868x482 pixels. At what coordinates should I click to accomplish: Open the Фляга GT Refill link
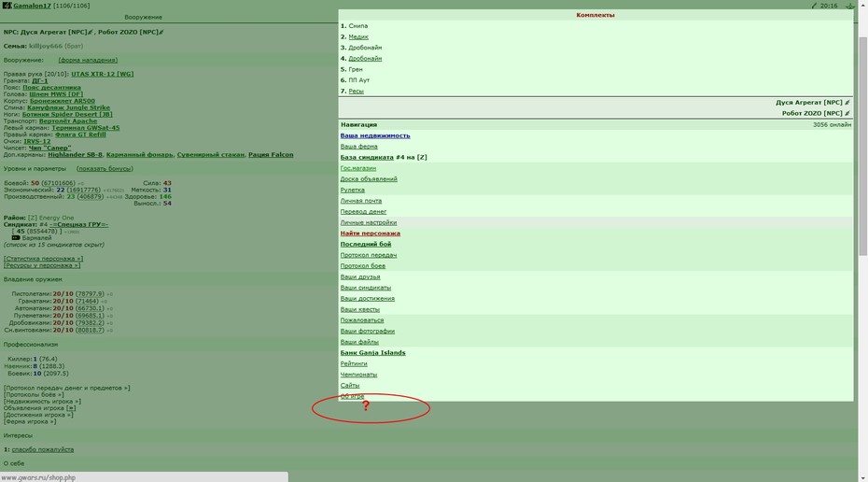(80, 135)
